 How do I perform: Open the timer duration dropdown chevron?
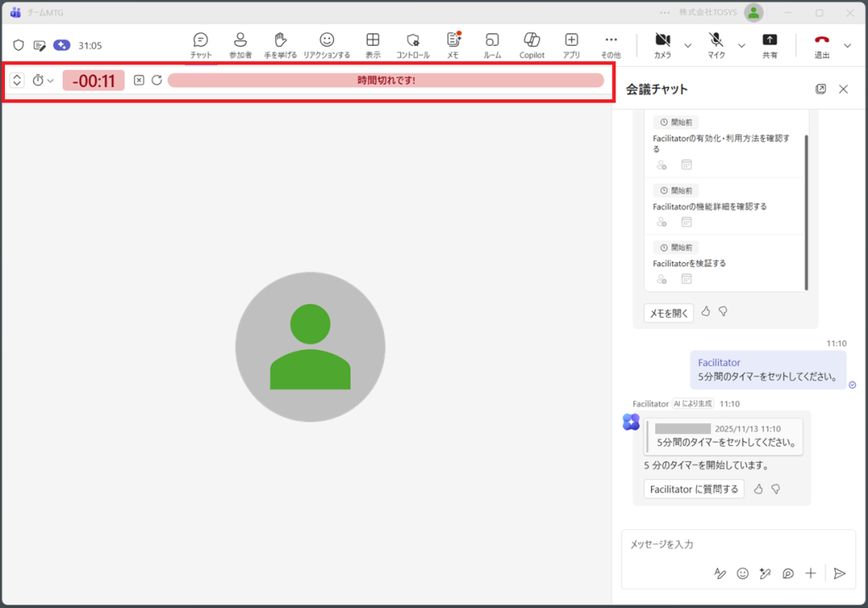point(50,81)
